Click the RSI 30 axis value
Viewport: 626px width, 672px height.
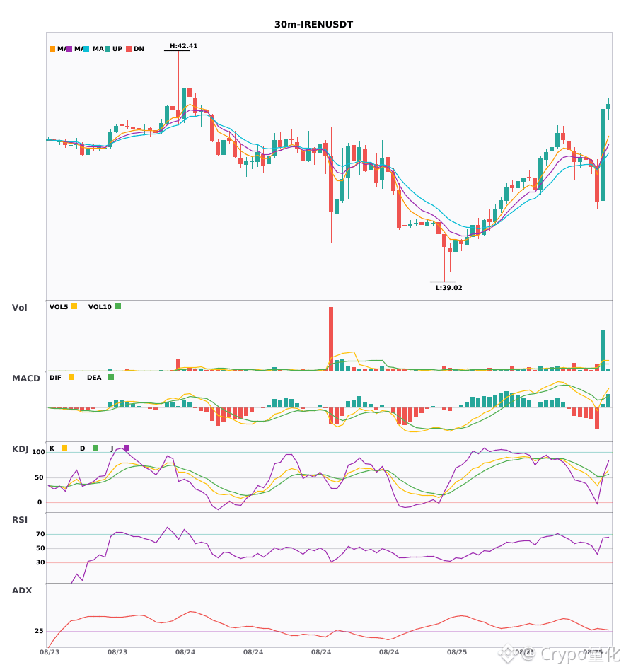(x=40, y=562)
